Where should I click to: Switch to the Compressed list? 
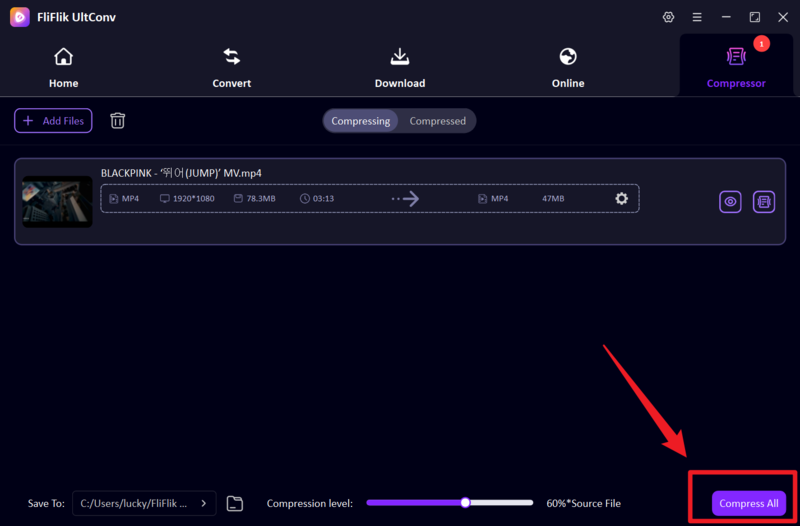coord(437,121)
